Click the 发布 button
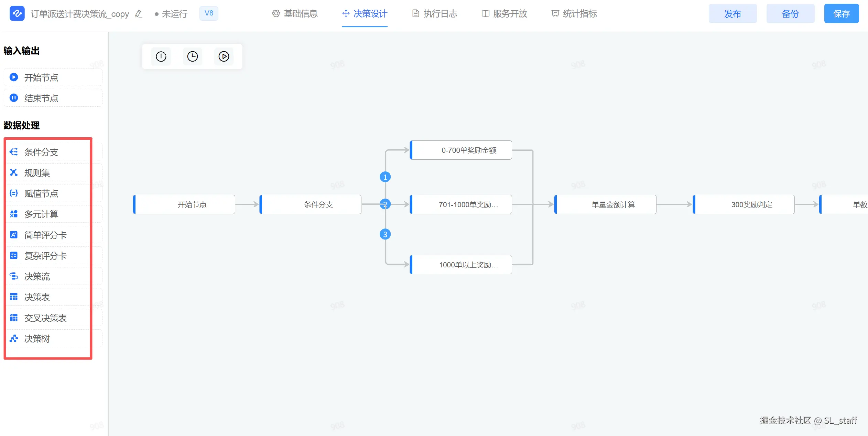868x436 pixels. click(x=733, y=14)
